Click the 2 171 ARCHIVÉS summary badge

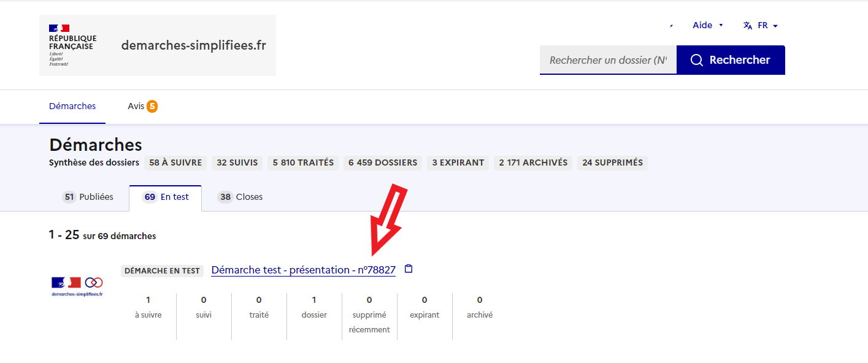coord(533,162)
